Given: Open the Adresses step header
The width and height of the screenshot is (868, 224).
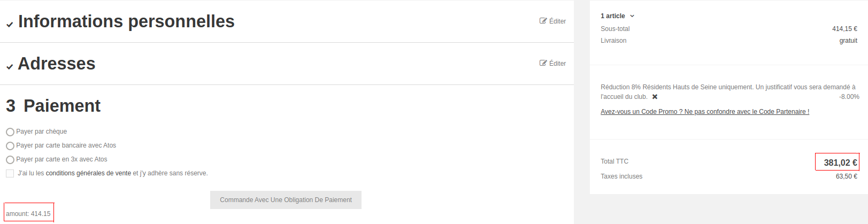Looking at the screenshot, I should point(57,64).
